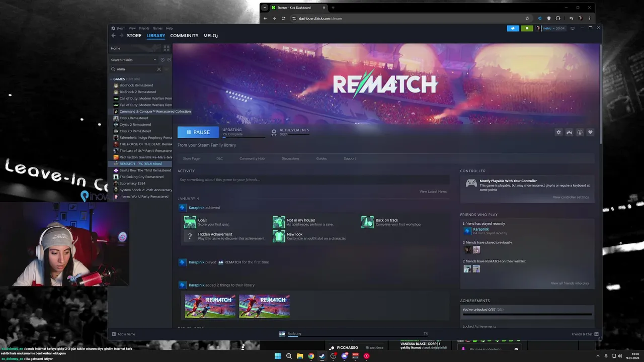Viewport: 644px width, 362px height.
Task: Collapse the GAMES category
Action: [x=111, y=79]
